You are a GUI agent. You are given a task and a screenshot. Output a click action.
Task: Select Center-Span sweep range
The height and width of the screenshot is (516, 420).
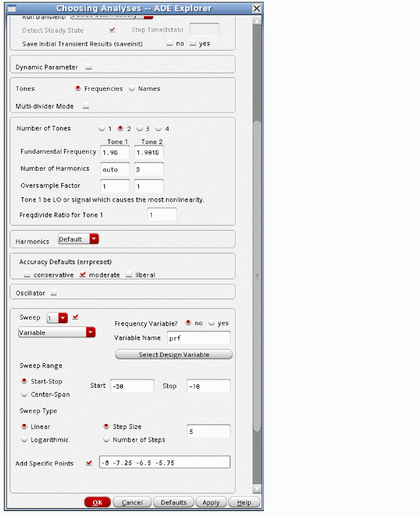(x=24, y=394)
